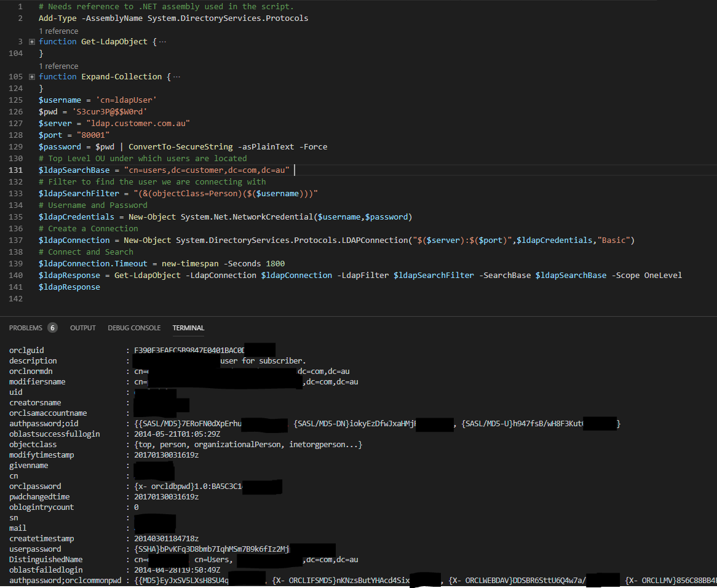Expand the folded Expand-Collection function on line 105
The height and width of the screenshot is (588, 717).
click(31, 76)
